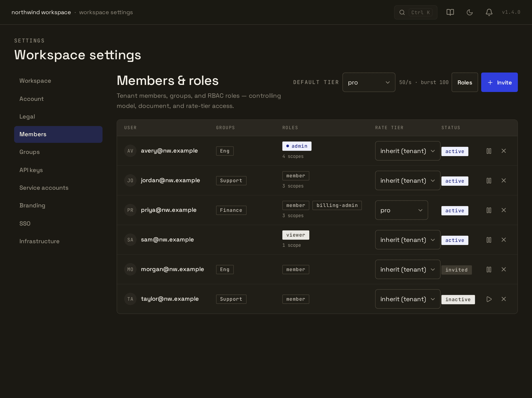Viewport: 532px width, 398px height.
Task: Click the avery@nw.example email
Action: pyautogui.click(x=169, y=151)
